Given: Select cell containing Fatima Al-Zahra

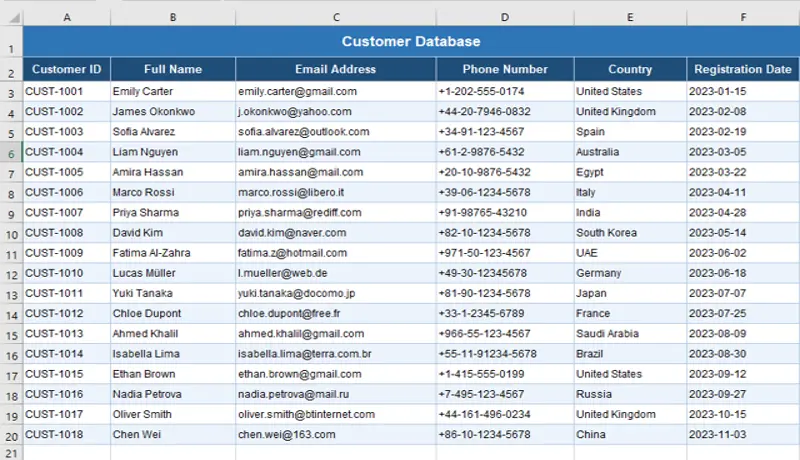Looking at the screenshot, I should [x=173, y=253].
